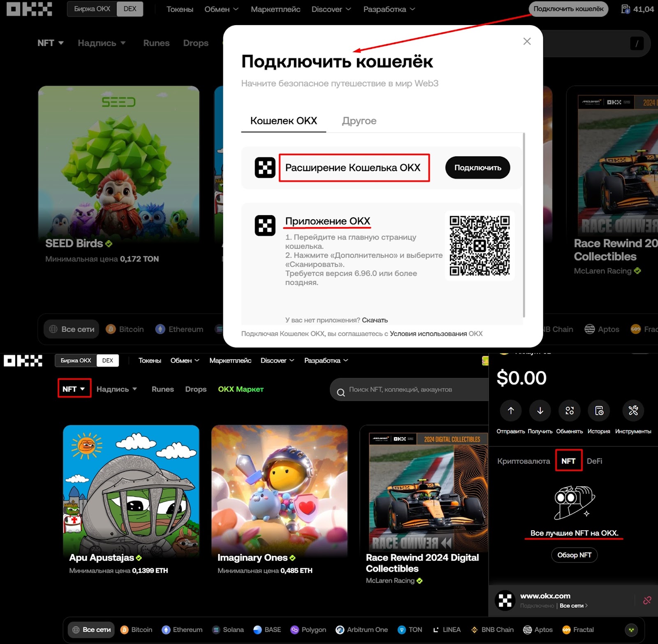Click Подключить for the OKX wallet extension
658x644 pixels.
click(477, 167)
